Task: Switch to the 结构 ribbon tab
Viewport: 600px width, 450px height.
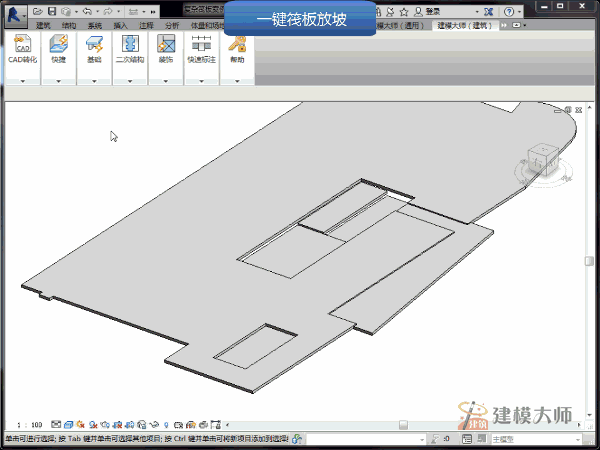Action: (69, 25)
